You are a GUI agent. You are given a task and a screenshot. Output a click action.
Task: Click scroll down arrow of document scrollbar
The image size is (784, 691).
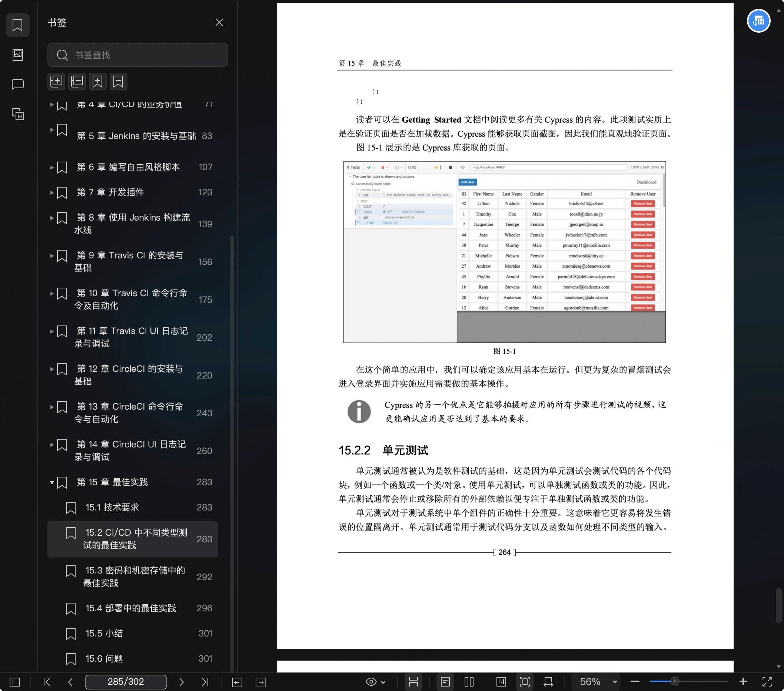(779, 667)
